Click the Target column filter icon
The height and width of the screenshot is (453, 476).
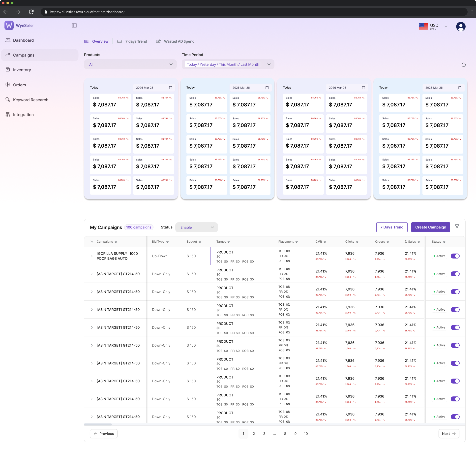click(x=229, y=242)
